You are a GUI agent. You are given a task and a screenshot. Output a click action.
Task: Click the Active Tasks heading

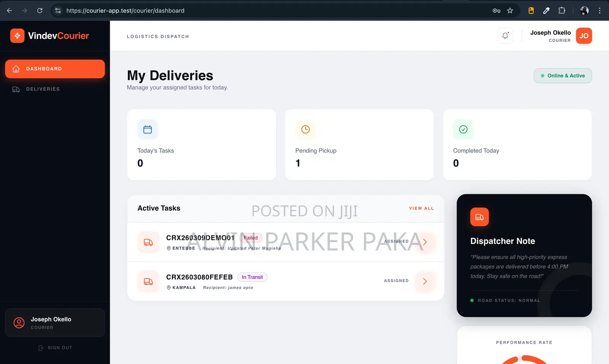tap(159, 208)
